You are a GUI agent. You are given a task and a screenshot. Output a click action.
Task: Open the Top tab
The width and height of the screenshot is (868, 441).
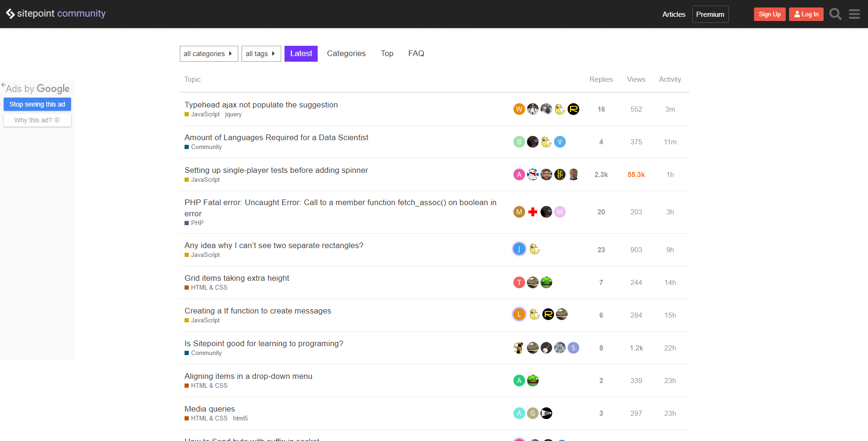pyautogui.click(x=387, y=53)
